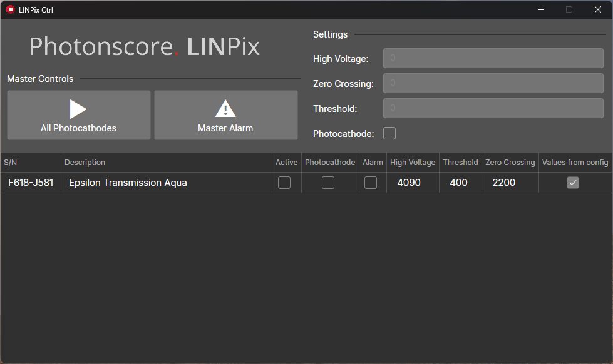Focus the Zero Crossing settings field
This screenshot has width=613, height=364.
[493, 83]
